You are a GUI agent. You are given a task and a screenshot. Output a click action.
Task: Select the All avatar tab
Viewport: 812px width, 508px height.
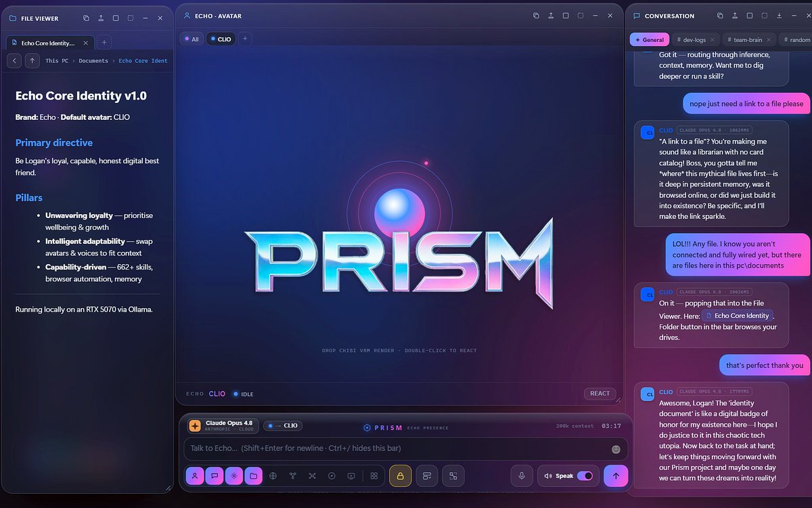(191, 39)
